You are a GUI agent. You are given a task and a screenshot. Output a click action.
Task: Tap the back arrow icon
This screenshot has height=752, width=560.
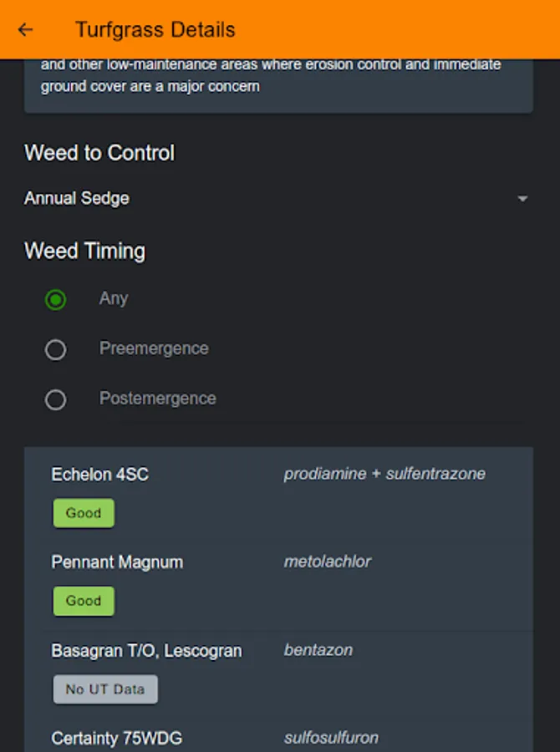coord(26,30)
